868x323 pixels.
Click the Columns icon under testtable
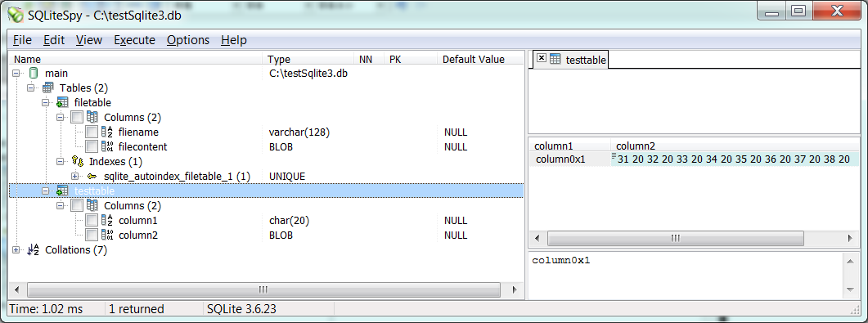(x=92, y=206)
